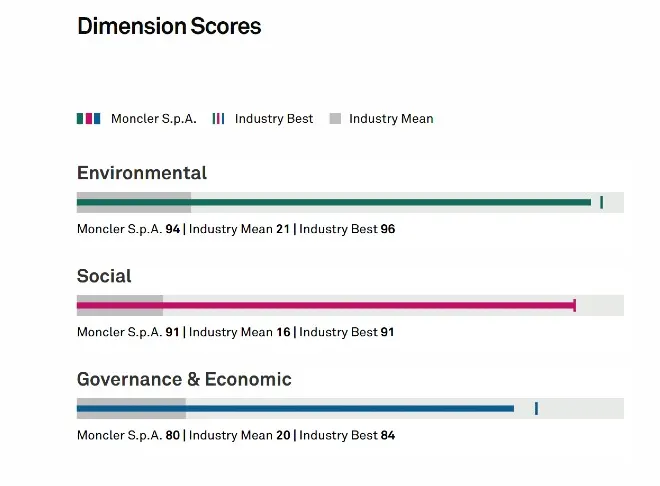Click the Governance Industry Best tick marker
This screenshot has width=660, height=486.
pos(536,409)
